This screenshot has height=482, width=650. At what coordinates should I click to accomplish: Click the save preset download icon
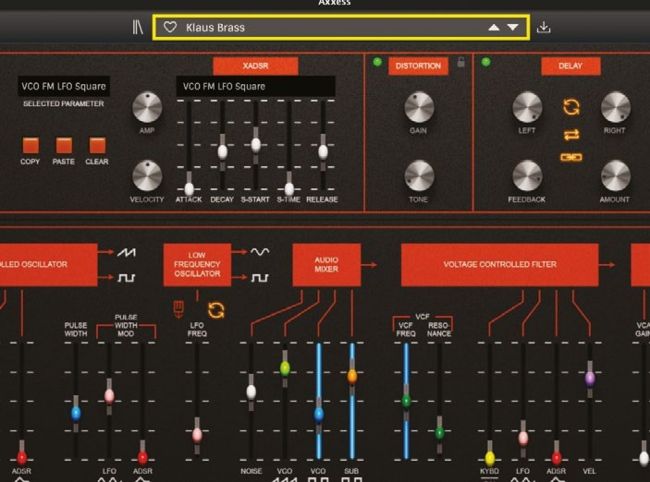pos(543,27)
